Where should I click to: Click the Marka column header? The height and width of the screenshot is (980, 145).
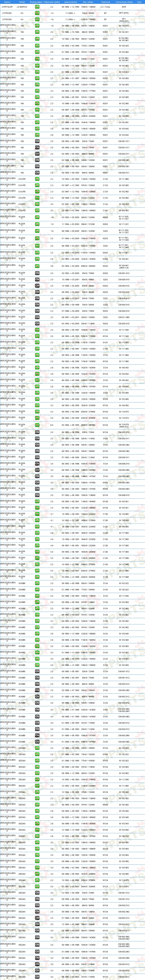[x=7, y=2]
